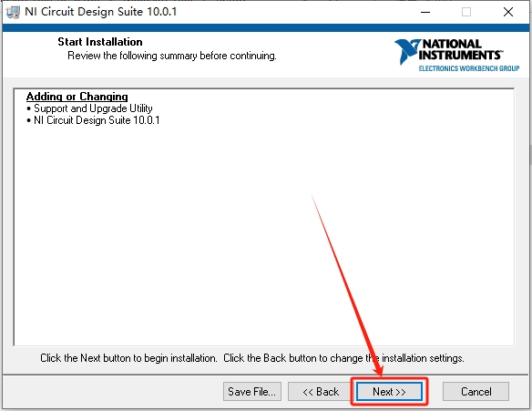532x411 pixels.
Task: Go back to previous installation step
Action: pyautogui.click(x=321, y=392)
